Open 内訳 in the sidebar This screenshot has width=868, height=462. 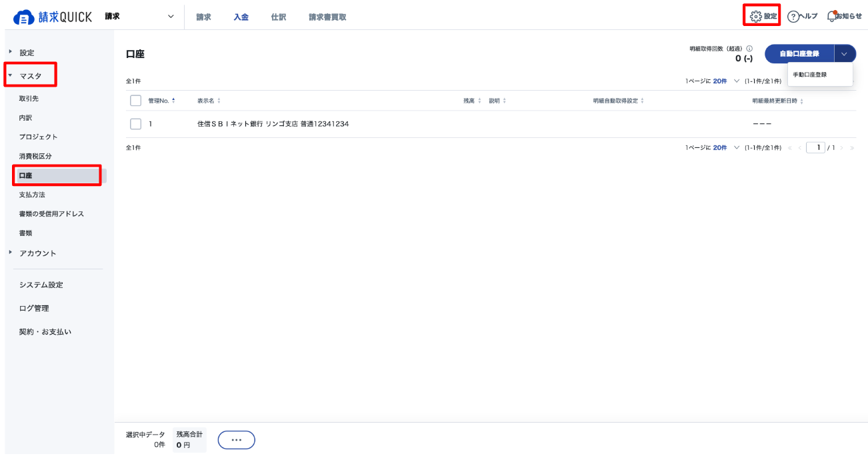pos(25,118)
